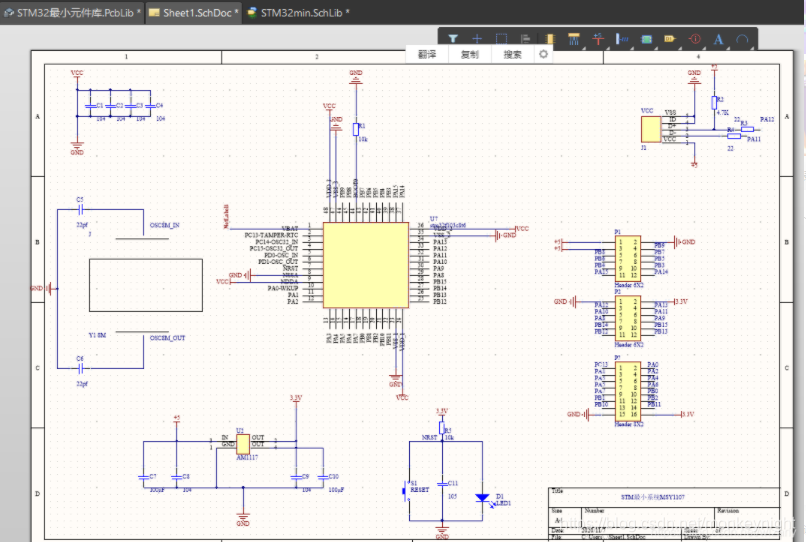Screen dimensions: 806x542
Task: Select capacitor C11 105
Action: pyautogui.click(x=442, y=484)
